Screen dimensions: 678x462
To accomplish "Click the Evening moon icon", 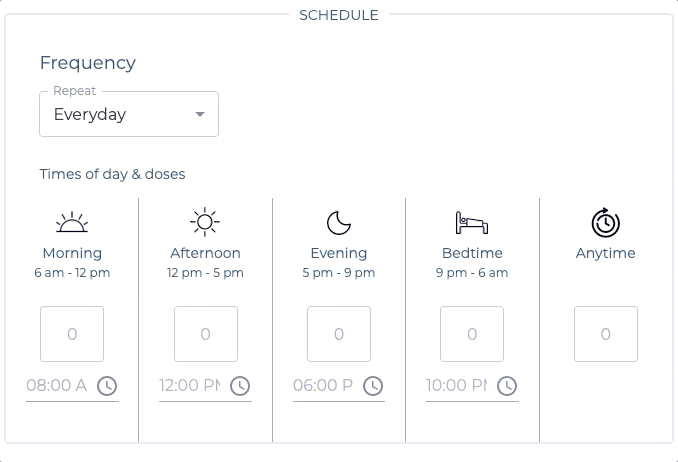I will click(339, 222).
